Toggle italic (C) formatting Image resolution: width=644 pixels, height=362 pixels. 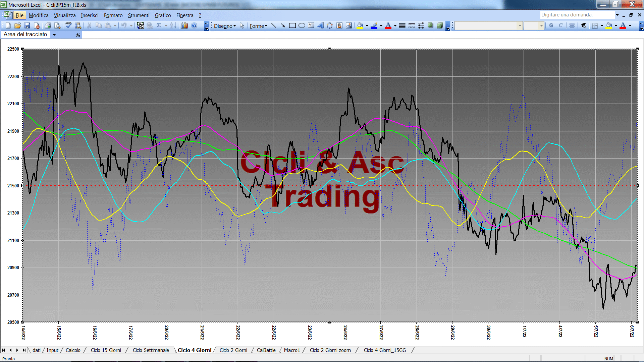[x=560, y=26]
